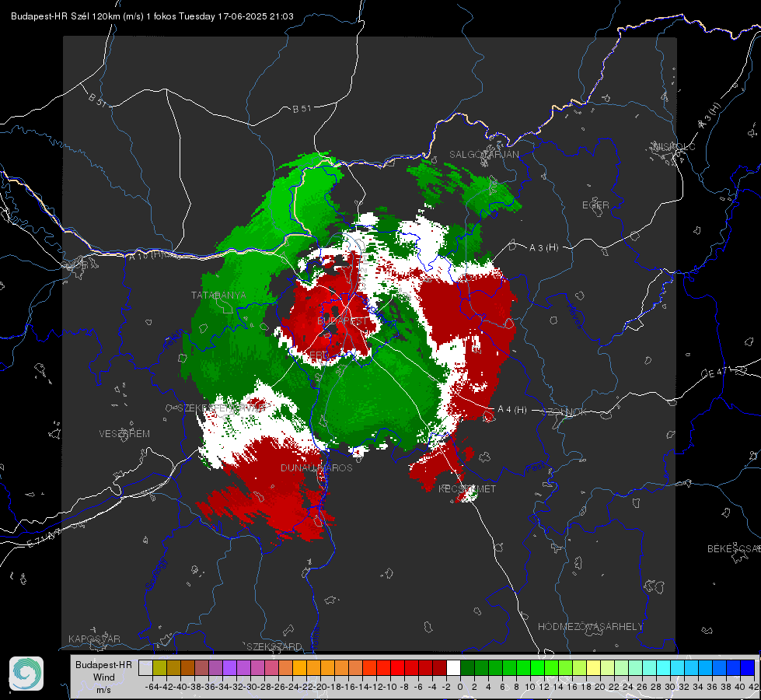761x700 pixels.
Task: Click the blue Heves county label
Action: pos(575,315)
